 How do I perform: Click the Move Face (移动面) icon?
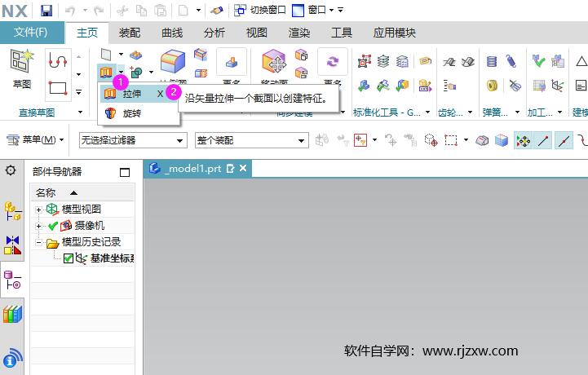274,61
